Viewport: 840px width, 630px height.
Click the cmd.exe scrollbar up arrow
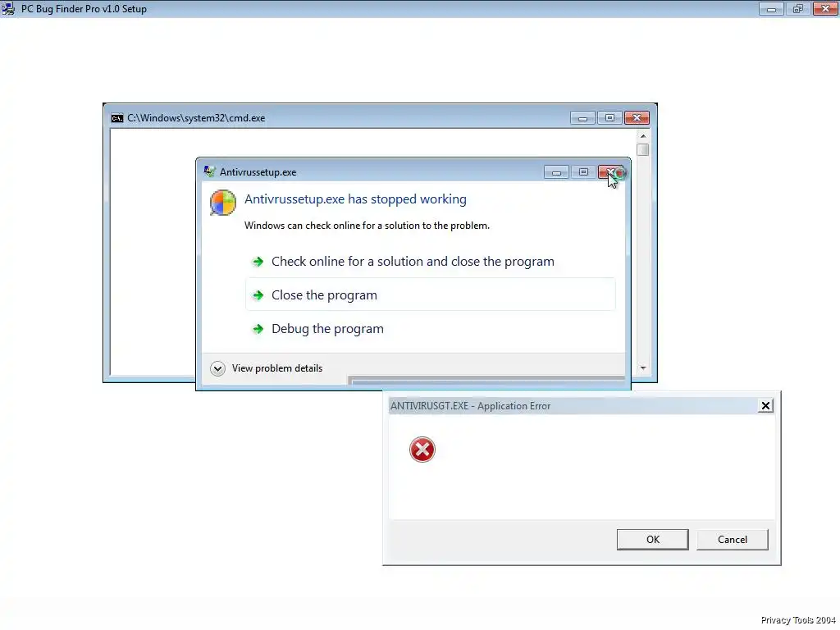click(x=643, y=136)
